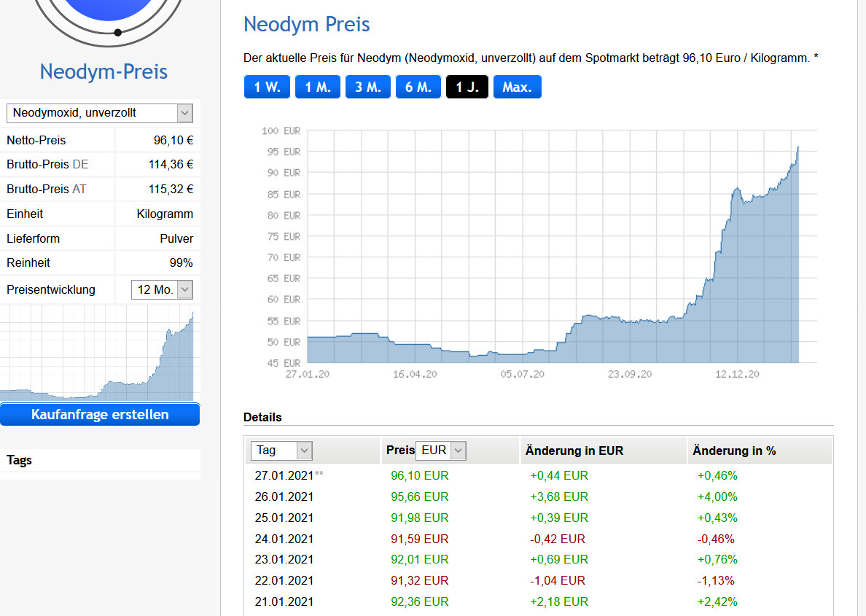This screenshot has width=866, height=616.
Task: Open the Preisentwicklung 12 Mo. dropdown
Action: click(162, 289)
